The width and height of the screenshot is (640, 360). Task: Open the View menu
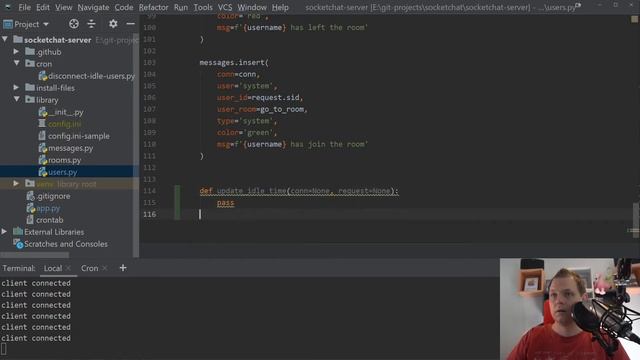(x=64, y=7)
